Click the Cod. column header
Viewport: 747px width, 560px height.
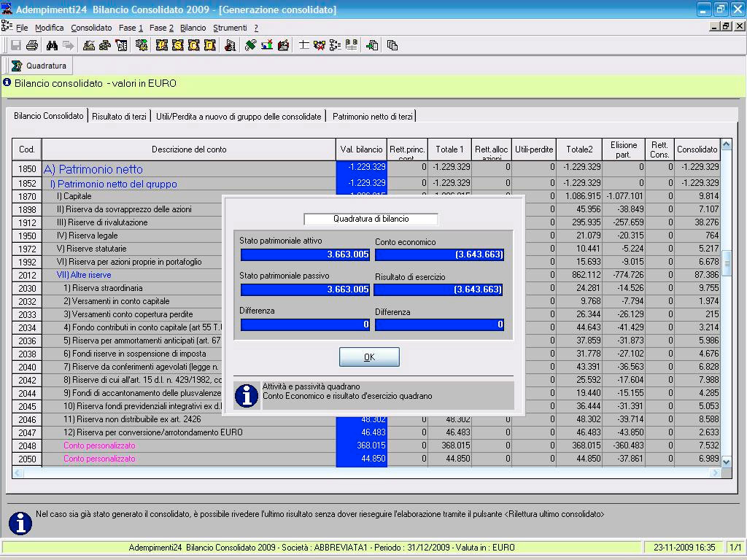(27, 149)
